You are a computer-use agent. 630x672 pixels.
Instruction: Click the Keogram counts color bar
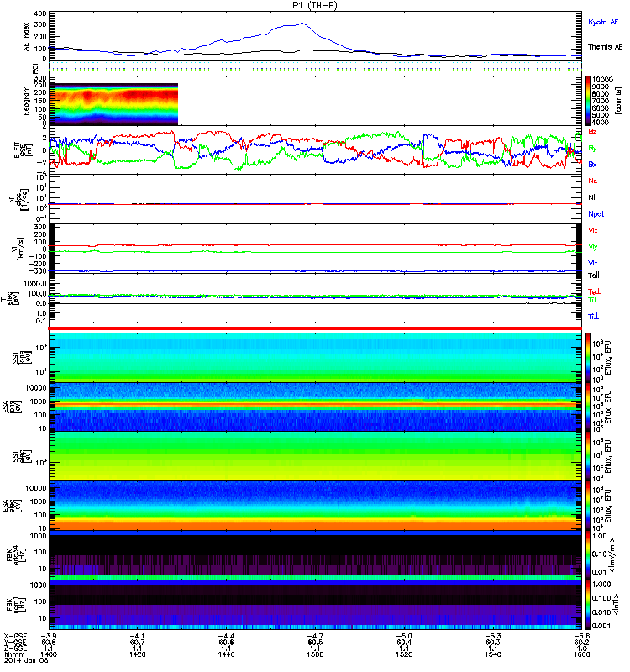pos(588,101)
